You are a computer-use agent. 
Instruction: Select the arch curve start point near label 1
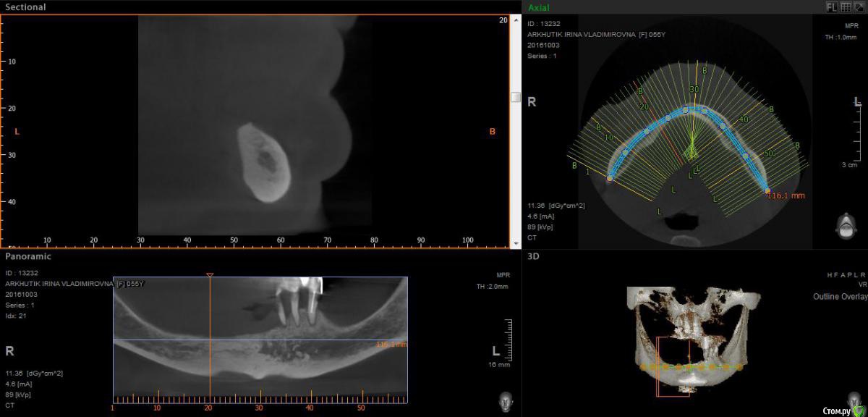[609, 178]
